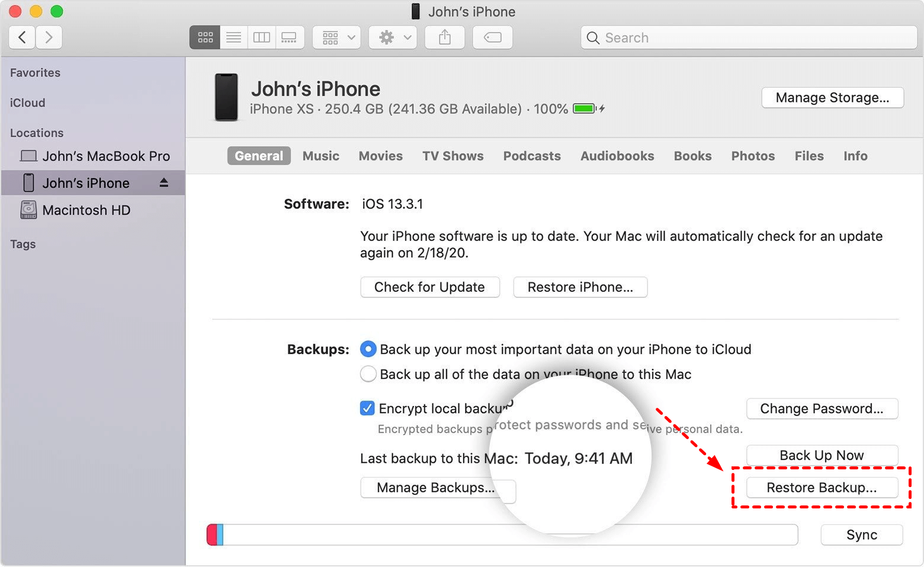The width and height of the screenshot is (924, 567).
Task: Click Check for Update button
Action: 430,287
